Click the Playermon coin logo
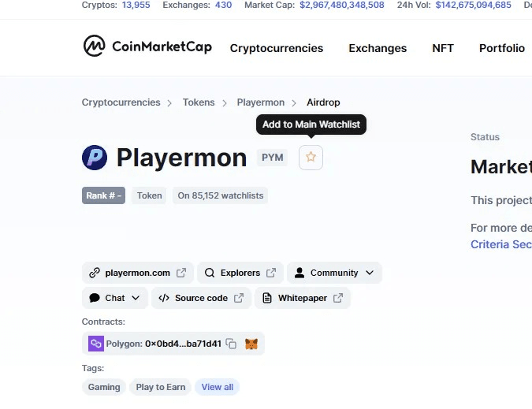532x409 pixels. (x=95, y=158)
